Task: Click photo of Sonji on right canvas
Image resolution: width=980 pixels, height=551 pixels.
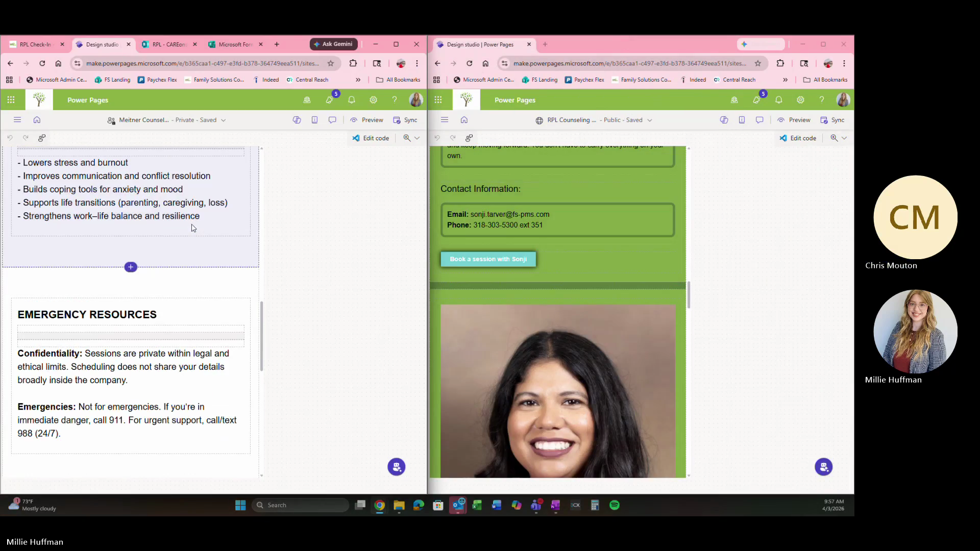Action: pyautogui.click(x=558, y=391)
